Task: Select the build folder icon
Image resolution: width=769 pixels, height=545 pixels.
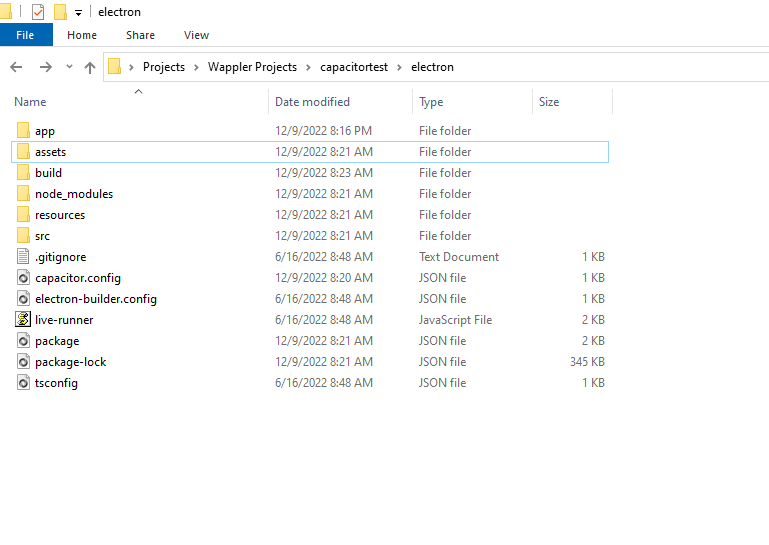Action: point(23,173)
